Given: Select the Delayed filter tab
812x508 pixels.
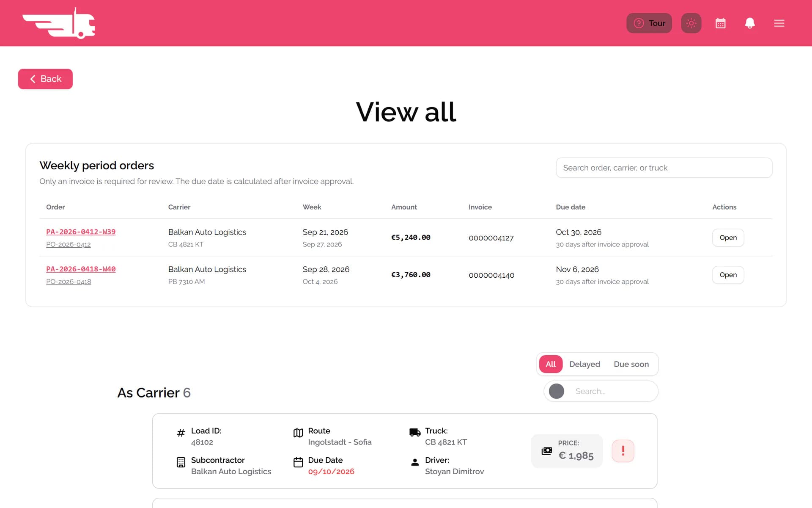Looking at the screenshot, I should pyautogui.click(x=584, y=364).
